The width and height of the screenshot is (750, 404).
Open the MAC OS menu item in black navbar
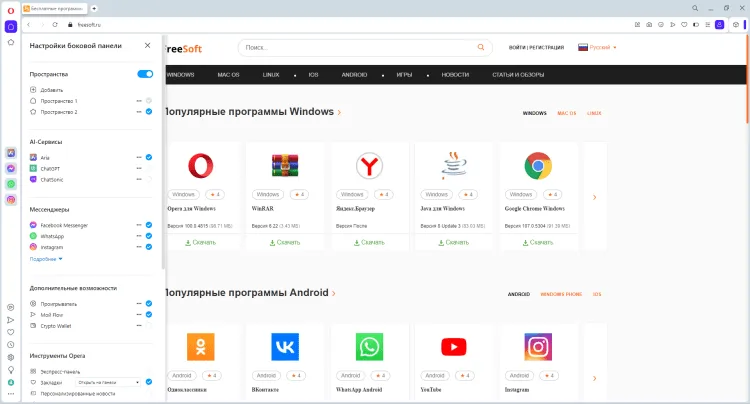(228, 75)
